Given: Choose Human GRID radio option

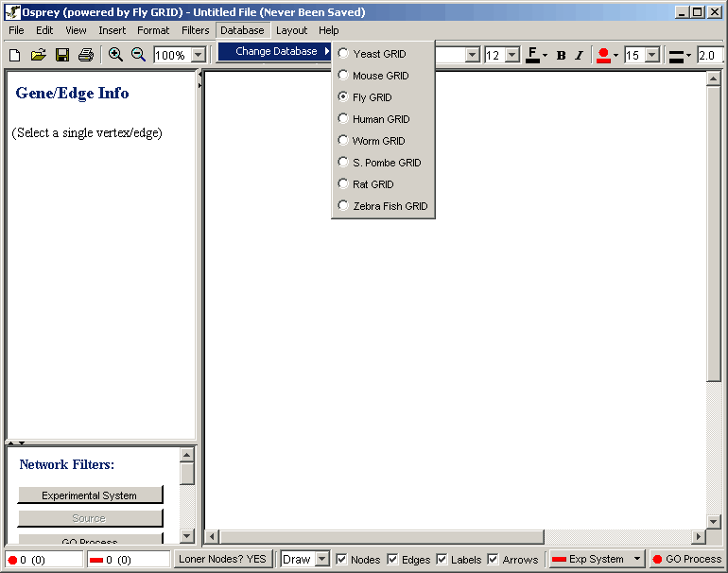Looking at the screenshot, I should pos(343,119).
